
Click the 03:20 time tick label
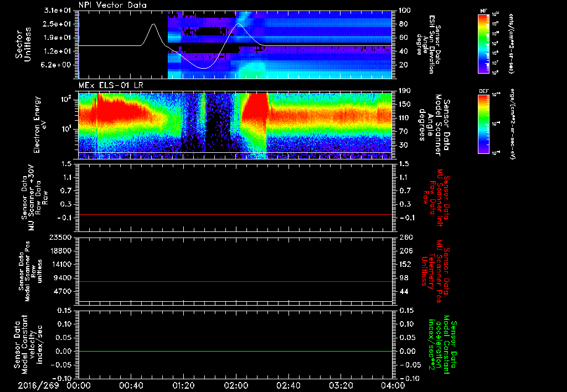[x=341, y=385]
